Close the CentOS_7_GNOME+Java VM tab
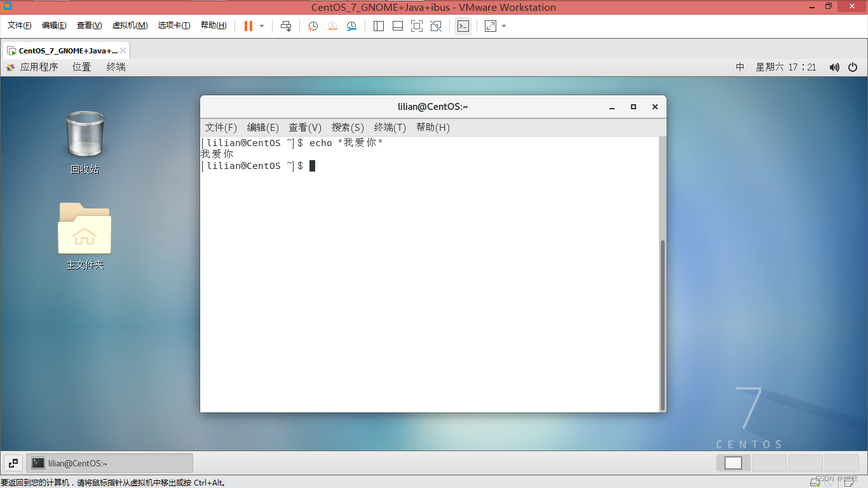 click(x=123, y=51)
